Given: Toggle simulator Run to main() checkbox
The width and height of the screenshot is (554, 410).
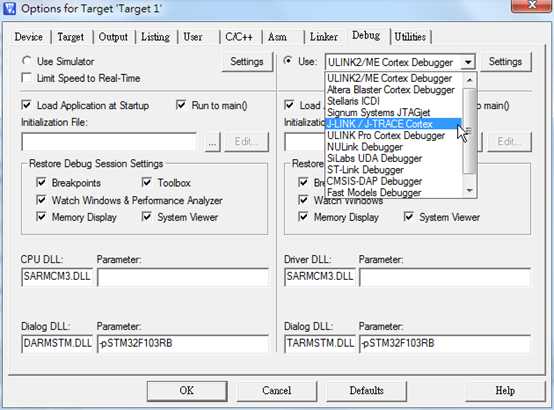Looking at the screenshot, I should (181, 105).
